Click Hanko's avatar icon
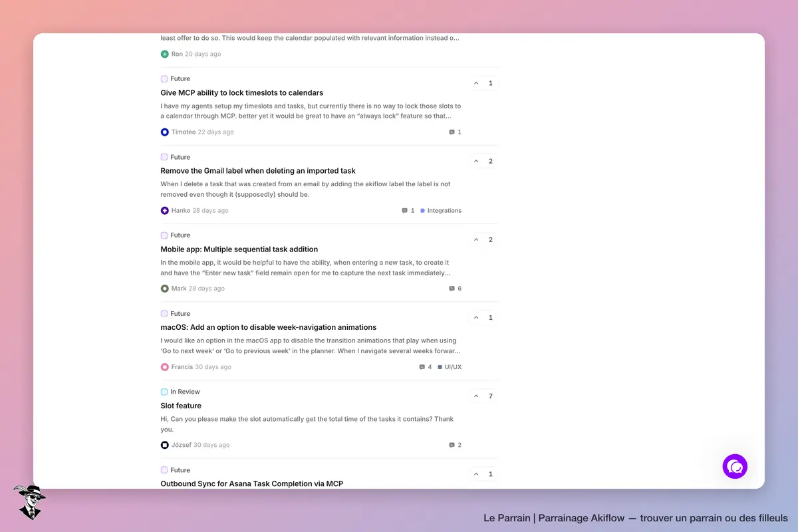 click(x=165, y=211)
